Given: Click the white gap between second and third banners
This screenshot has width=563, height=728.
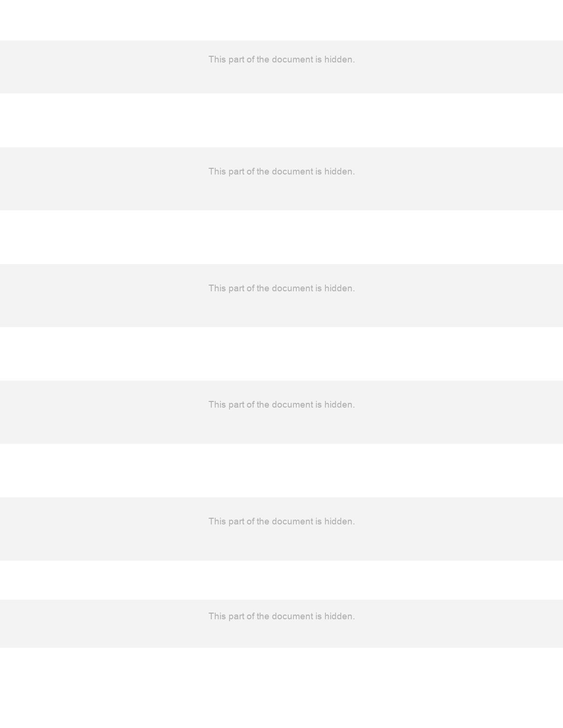Looking at the screenshot, I should tap(281, 237).
